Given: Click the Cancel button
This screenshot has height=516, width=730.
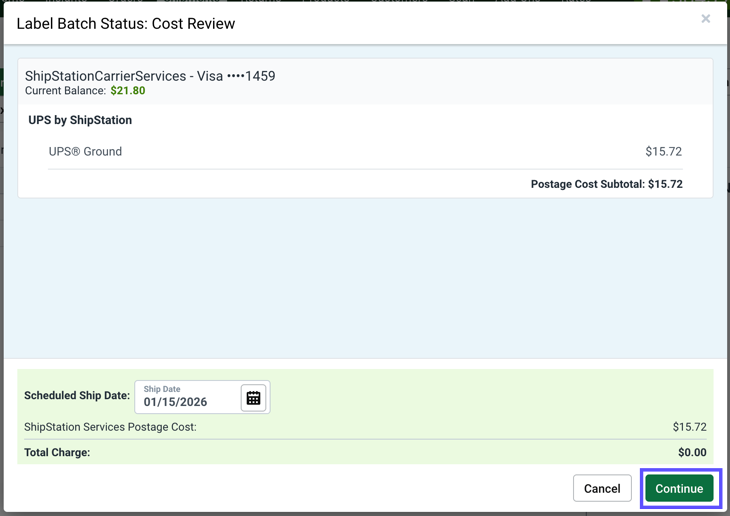Looking at the screenshot, I should click(x=602, y=488).
